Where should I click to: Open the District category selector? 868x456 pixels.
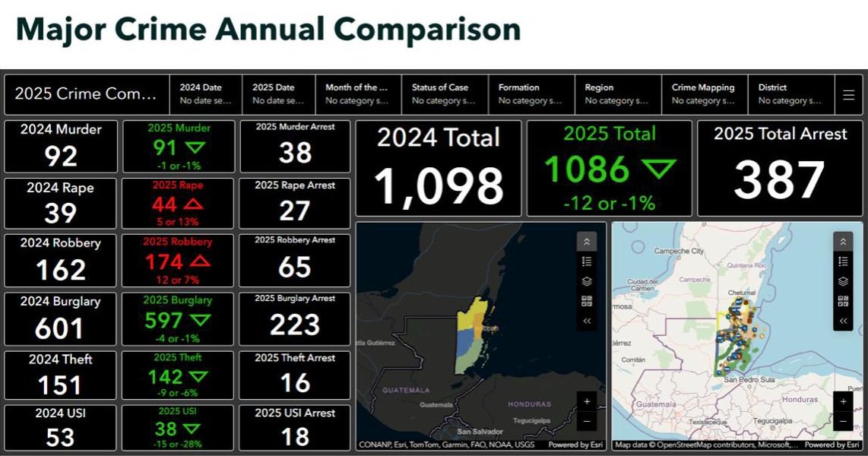(x=790, y=94)
